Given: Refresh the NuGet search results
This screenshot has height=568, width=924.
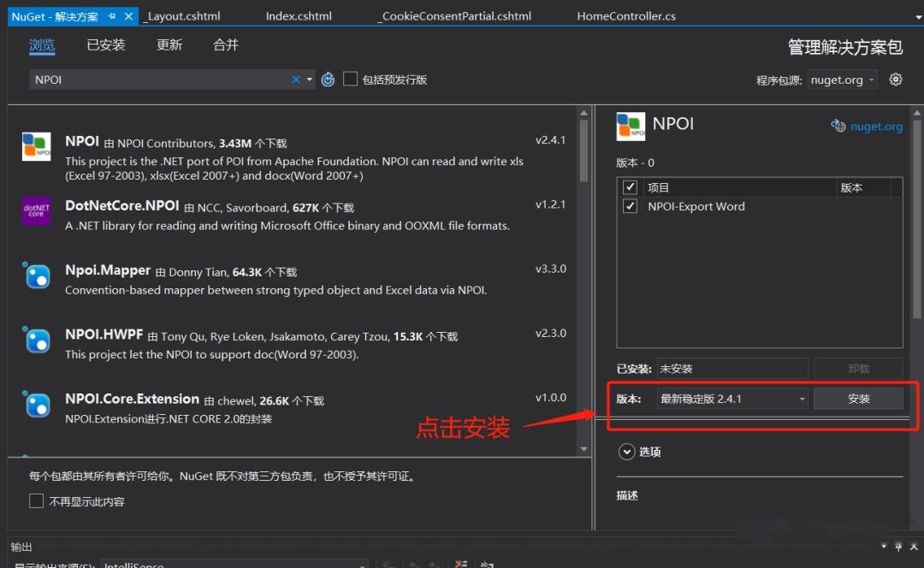Looking at the screenshot, I should tap(328, 79).
